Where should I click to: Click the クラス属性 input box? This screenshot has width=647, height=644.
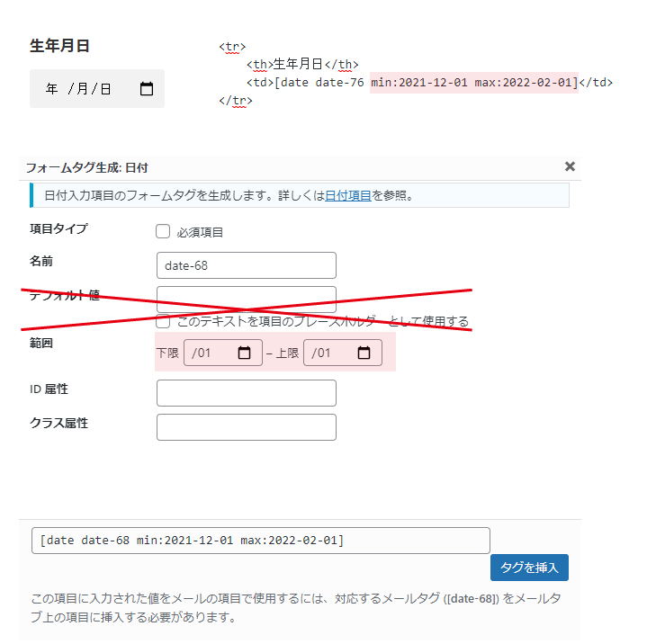tap(246, 427)
